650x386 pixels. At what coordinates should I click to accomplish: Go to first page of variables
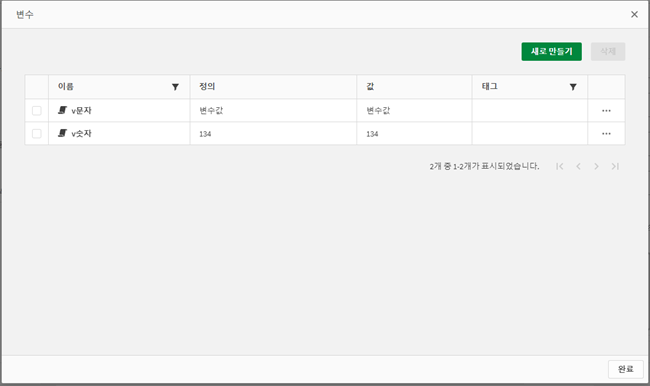point(560,166)
